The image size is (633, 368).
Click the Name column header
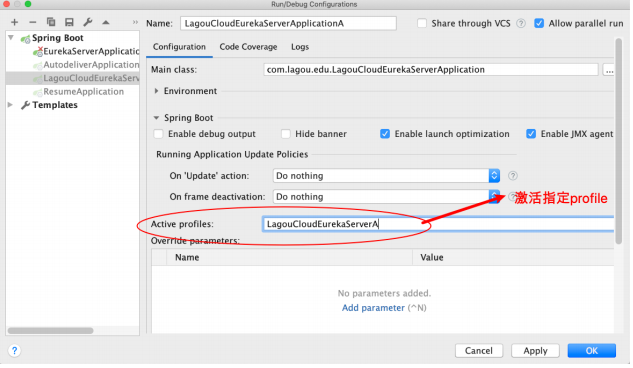tap(187, 258)
